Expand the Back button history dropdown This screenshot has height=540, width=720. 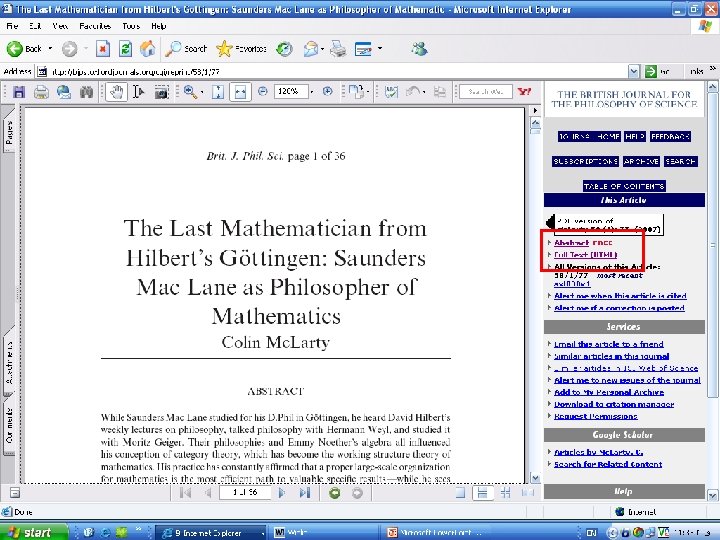coord(50,48)
